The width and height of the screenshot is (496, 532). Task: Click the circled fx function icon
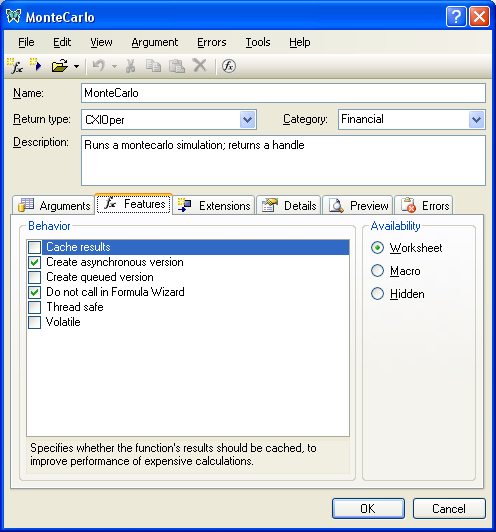[229, 66]
